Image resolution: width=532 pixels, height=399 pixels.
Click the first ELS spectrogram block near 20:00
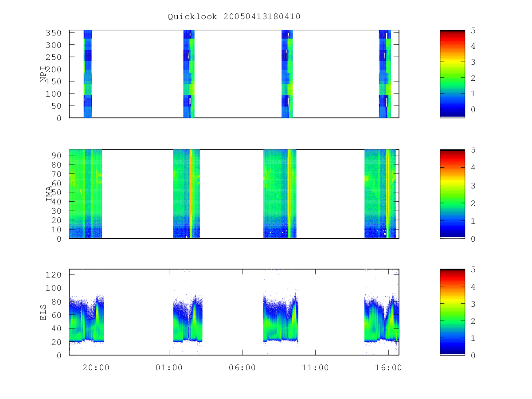pos(86,318)
